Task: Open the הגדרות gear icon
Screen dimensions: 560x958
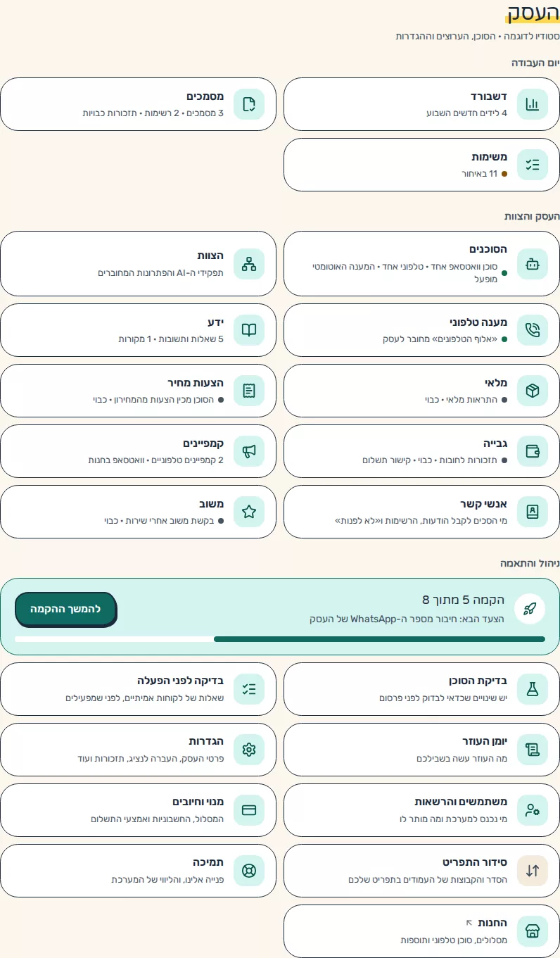Action: tap(249, 750)
